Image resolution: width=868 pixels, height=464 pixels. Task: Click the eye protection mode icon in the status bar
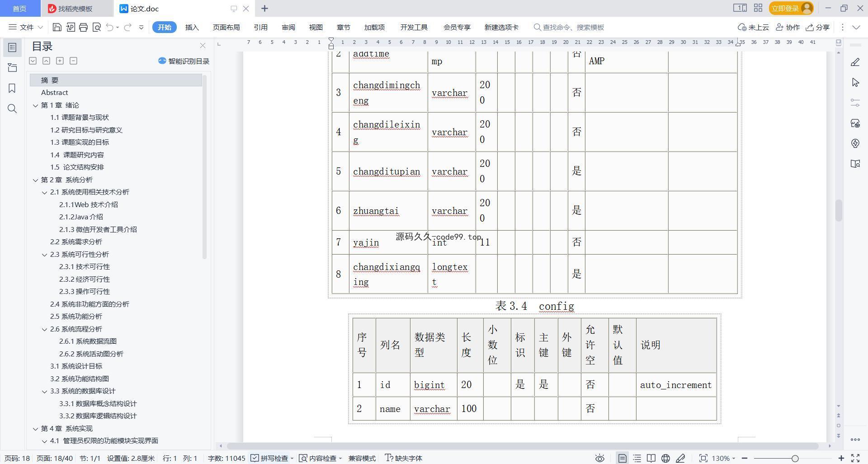(x=599, y=458)
